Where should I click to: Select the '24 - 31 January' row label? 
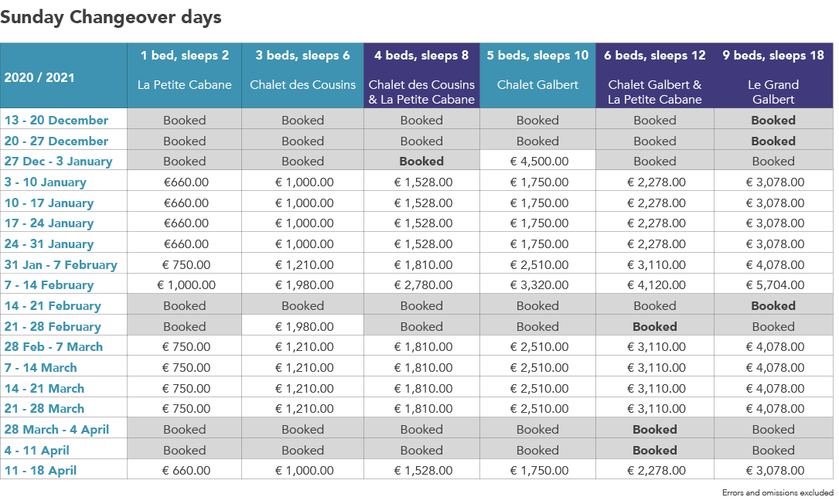click(x=49, y=244)
